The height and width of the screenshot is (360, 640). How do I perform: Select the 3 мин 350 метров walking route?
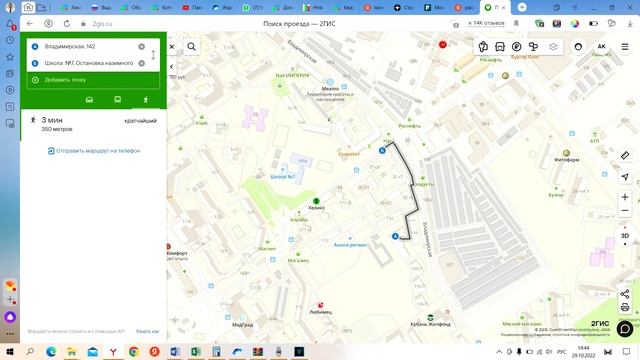(x=93, y=124)
